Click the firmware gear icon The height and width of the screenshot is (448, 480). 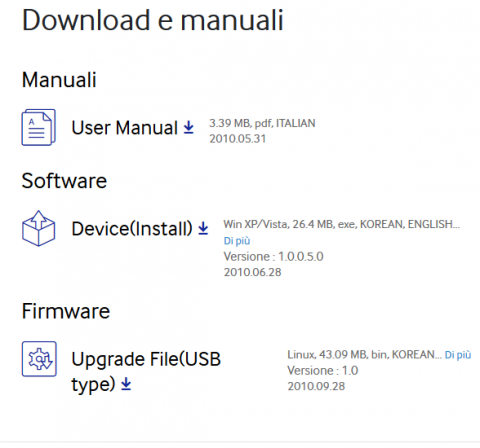(x=39, y=359)
